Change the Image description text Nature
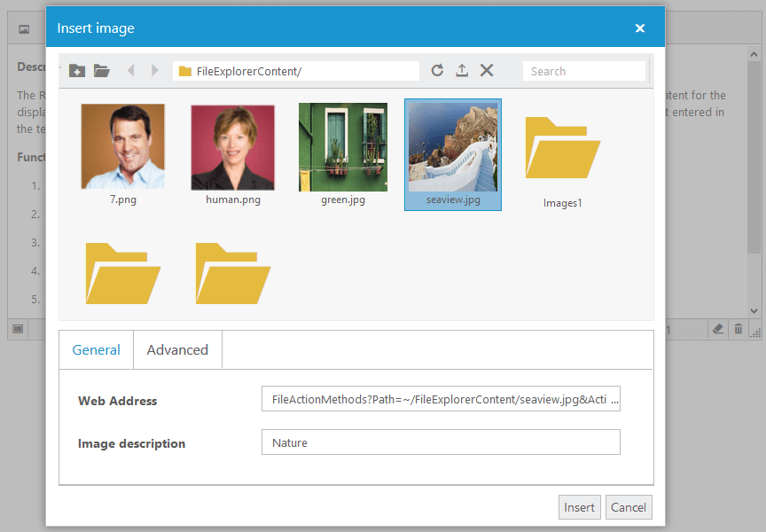This screenshot has width=766, height=532. pos(441,442)
